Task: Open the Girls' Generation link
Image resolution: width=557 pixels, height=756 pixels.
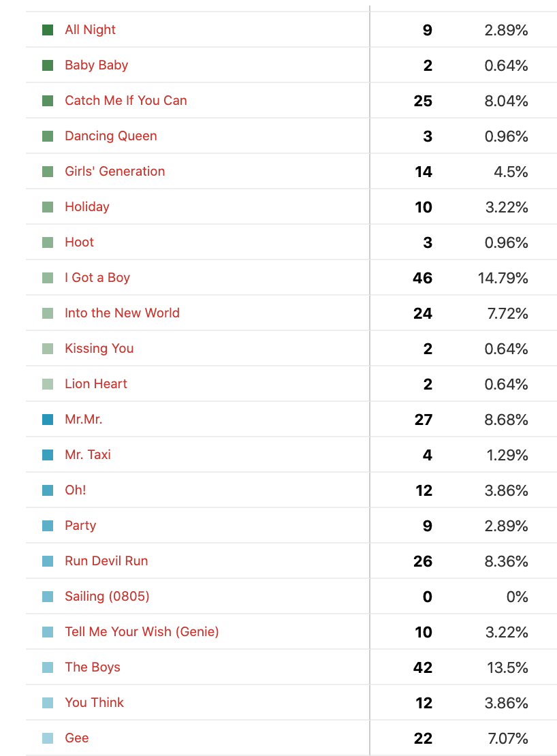Action: tap(114, 172)
